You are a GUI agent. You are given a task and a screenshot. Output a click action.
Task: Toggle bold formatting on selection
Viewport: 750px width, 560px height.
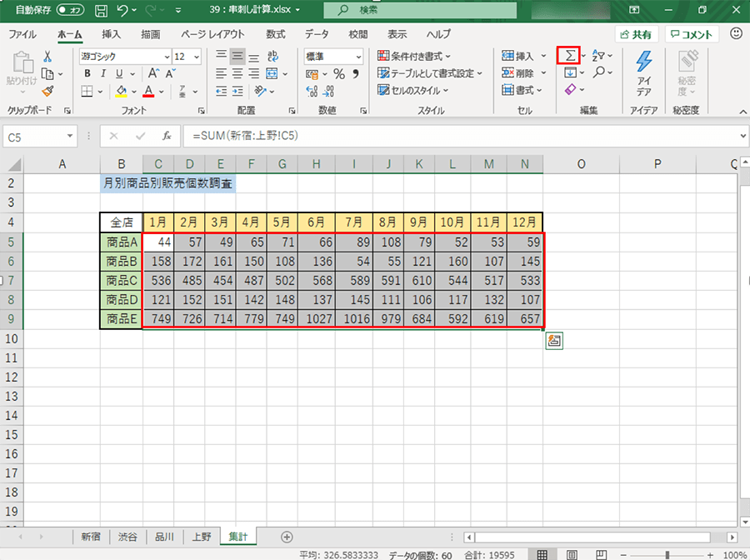coord(88,73)
